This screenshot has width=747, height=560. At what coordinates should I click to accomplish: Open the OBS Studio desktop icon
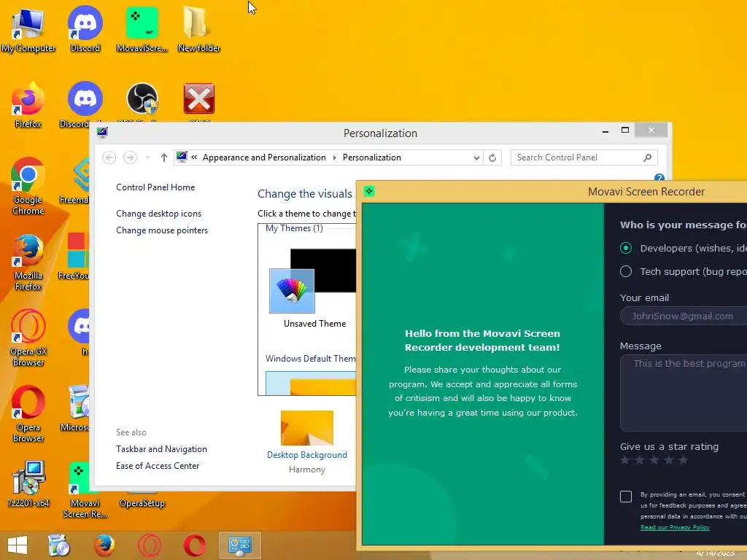(142, 99)
